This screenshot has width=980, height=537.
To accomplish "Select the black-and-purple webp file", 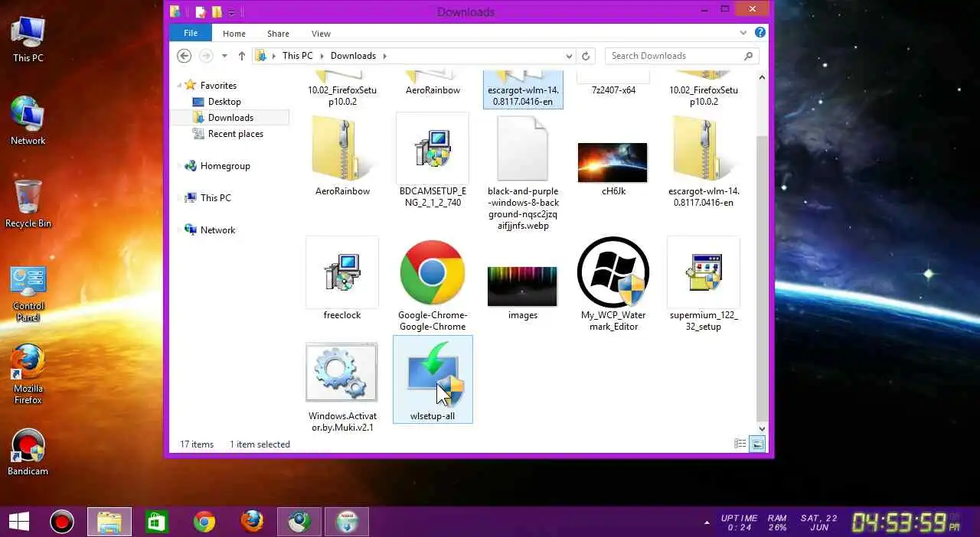I will coord(523,172).
